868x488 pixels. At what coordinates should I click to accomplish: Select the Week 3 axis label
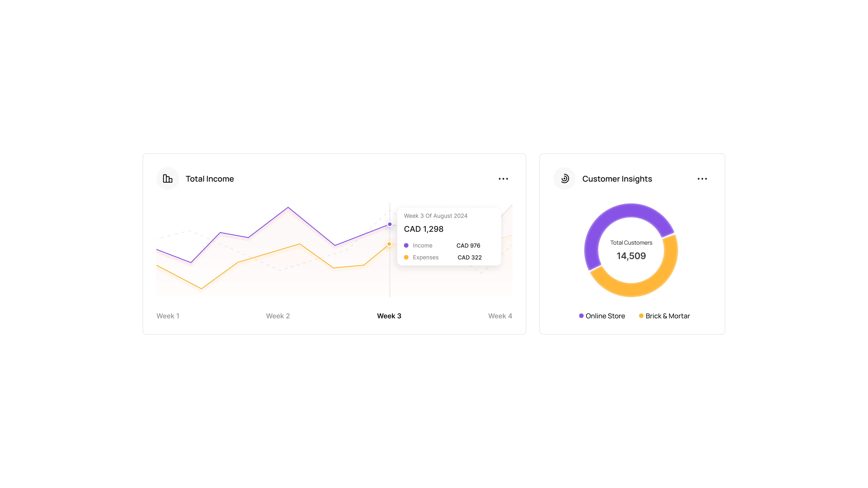coord(389,316)
